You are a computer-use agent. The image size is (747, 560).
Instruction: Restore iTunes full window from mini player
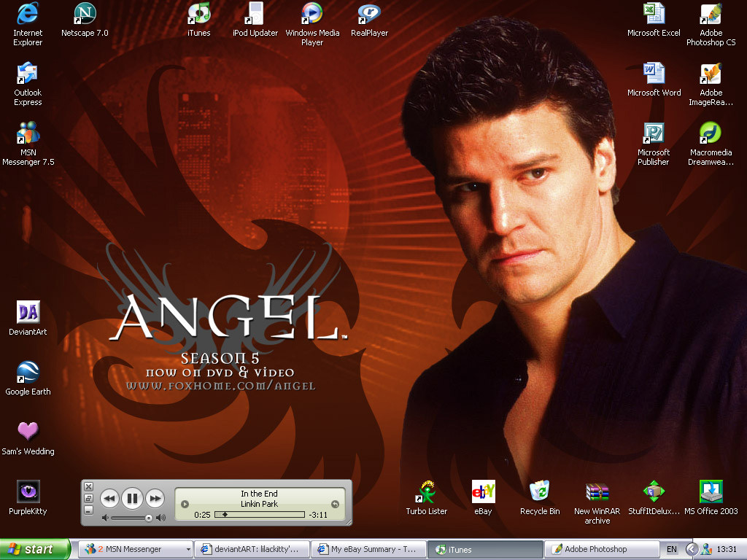coord(88,498)
